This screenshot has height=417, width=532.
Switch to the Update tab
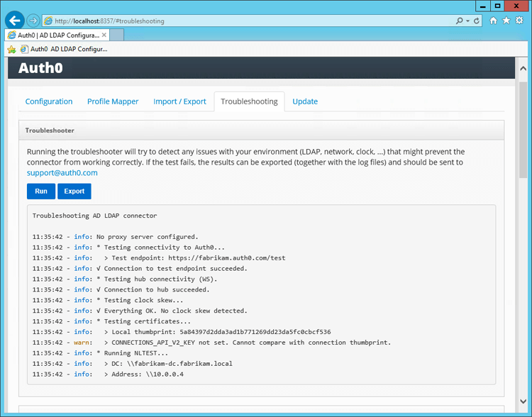(x=305, y=101)
